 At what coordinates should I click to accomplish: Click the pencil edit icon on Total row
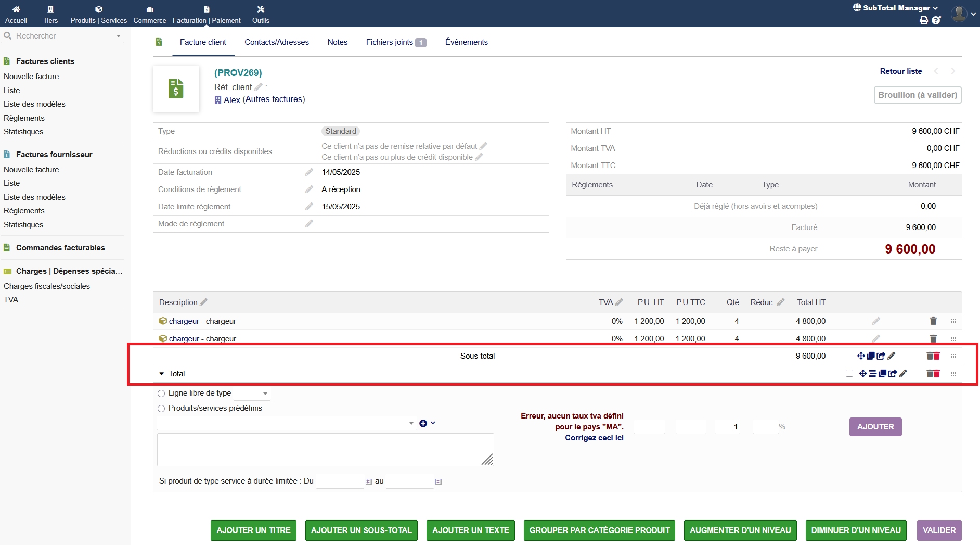(904, 374)
